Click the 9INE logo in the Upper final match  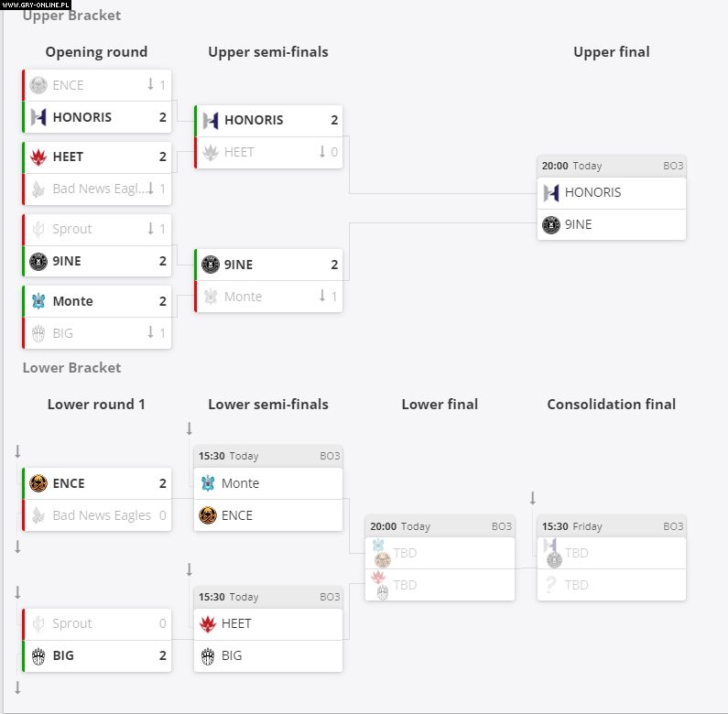(x=551, y=225)
